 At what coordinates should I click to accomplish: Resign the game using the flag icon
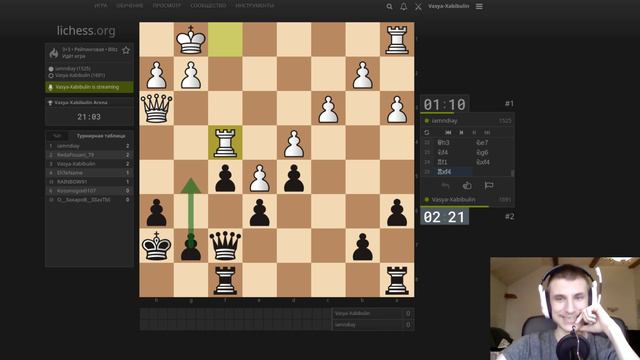click(x=489, y=186)
